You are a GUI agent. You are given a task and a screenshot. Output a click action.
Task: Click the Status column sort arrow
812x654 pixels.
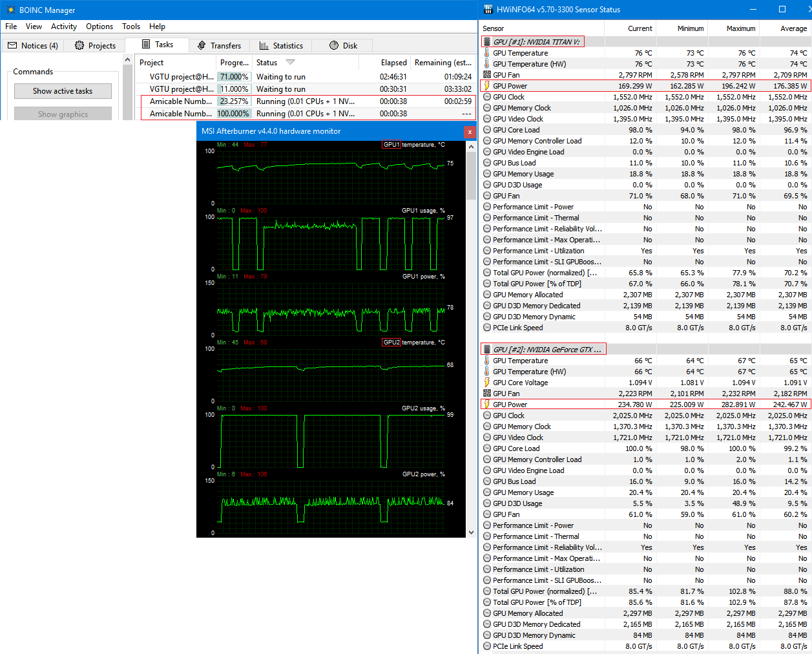(x=290, y=63)
